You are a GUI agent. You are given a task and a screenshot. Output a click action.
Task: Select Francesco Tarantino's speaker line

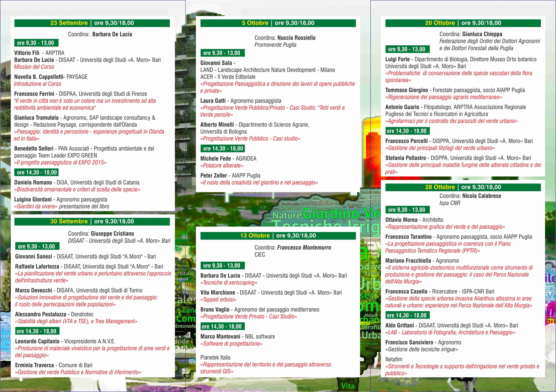[x=459, y=237]
